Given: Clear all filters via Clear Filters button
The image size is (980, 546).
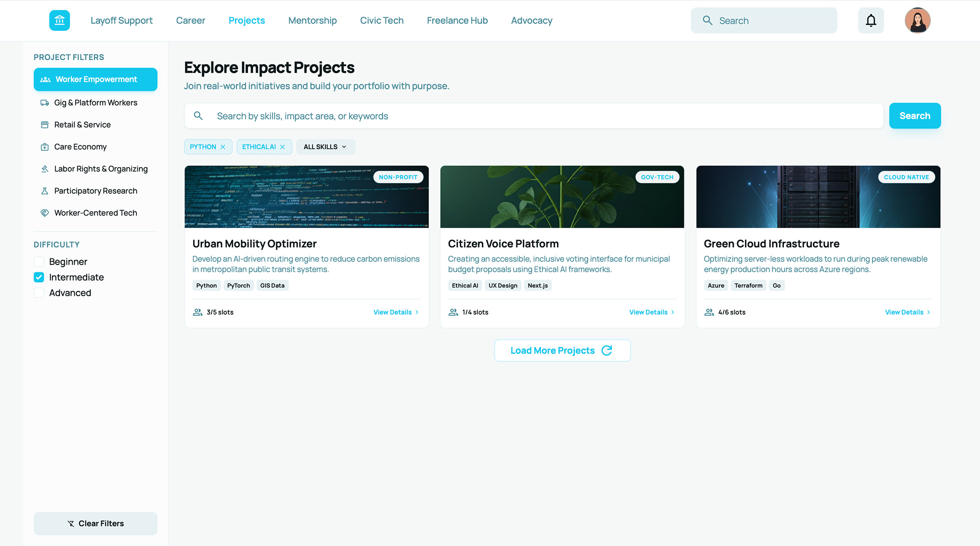Looking at the screenshot, I should (x=95, y=523).
